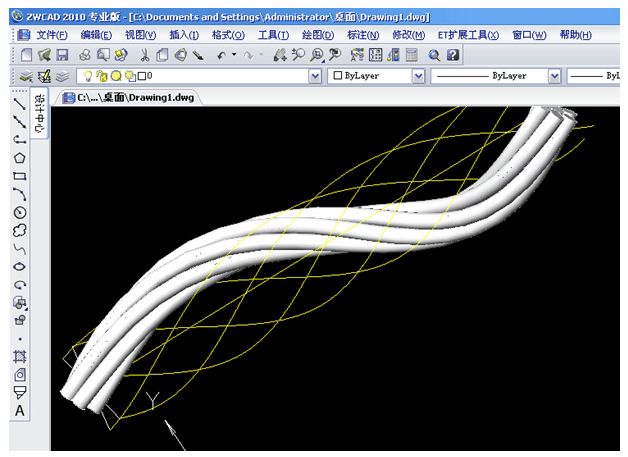This screenshot has width=628, height=457.
Task: Select the Text tool (letter A)
Action: [19, 411]
